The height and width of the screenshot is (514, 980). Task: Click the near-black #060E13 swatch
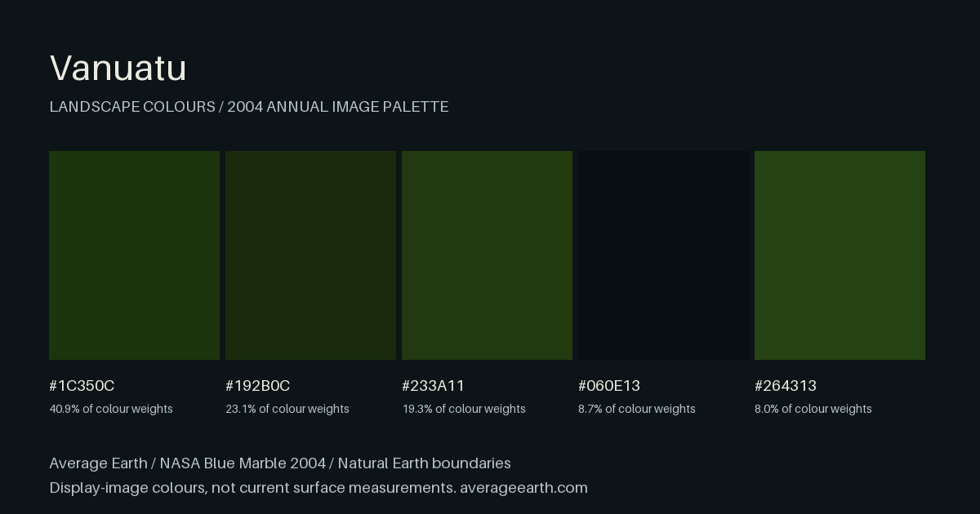[x=663, y=255]
